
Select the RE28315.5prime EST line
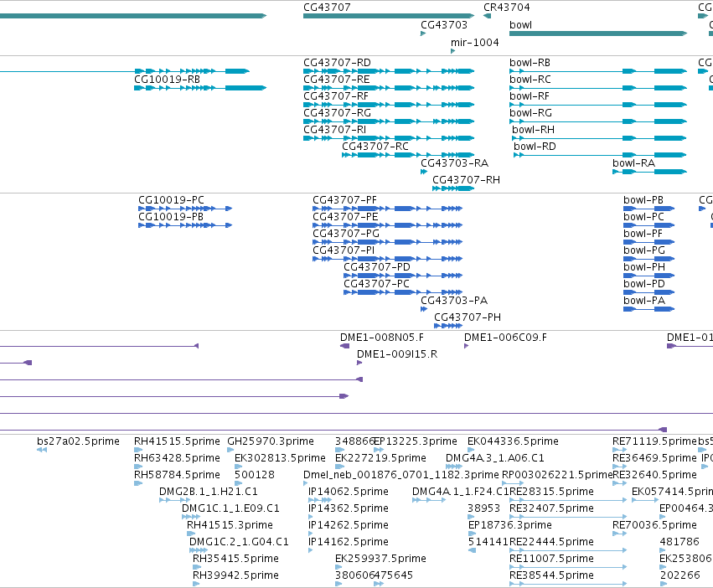pyautogui.click(x=568, y=500)
